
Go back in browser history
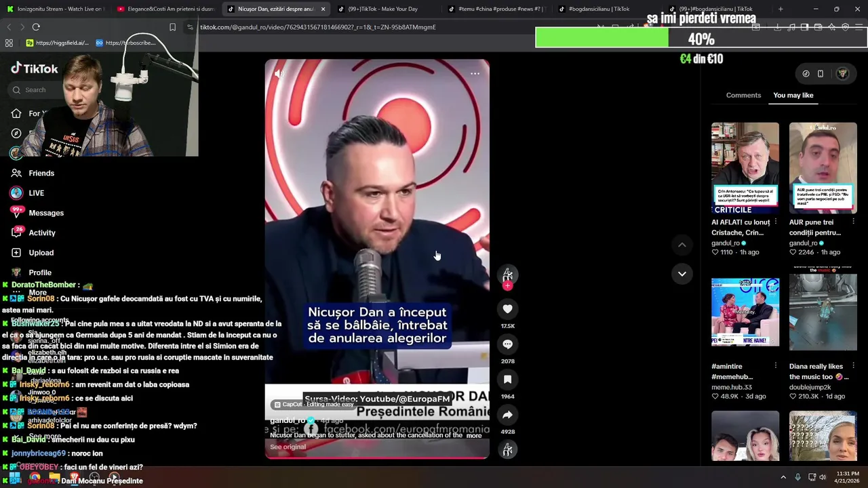[9, 27]
